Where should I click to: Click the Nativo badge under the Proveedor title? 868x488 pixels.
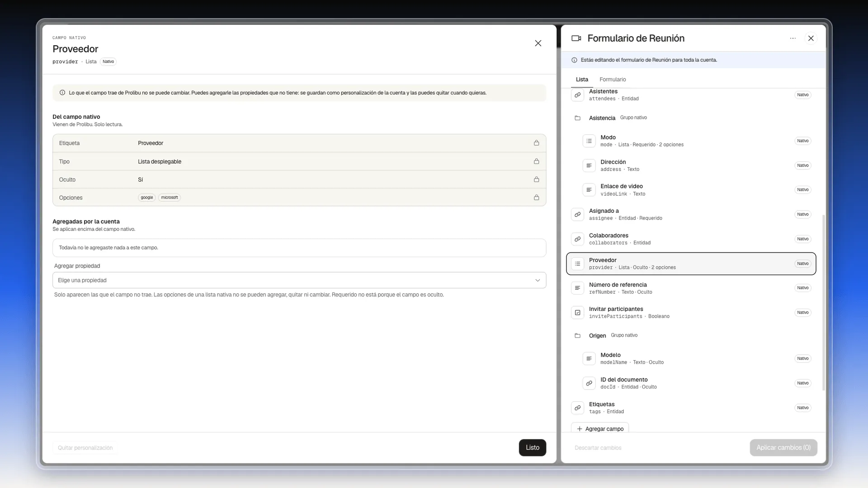tap(108, 61)
